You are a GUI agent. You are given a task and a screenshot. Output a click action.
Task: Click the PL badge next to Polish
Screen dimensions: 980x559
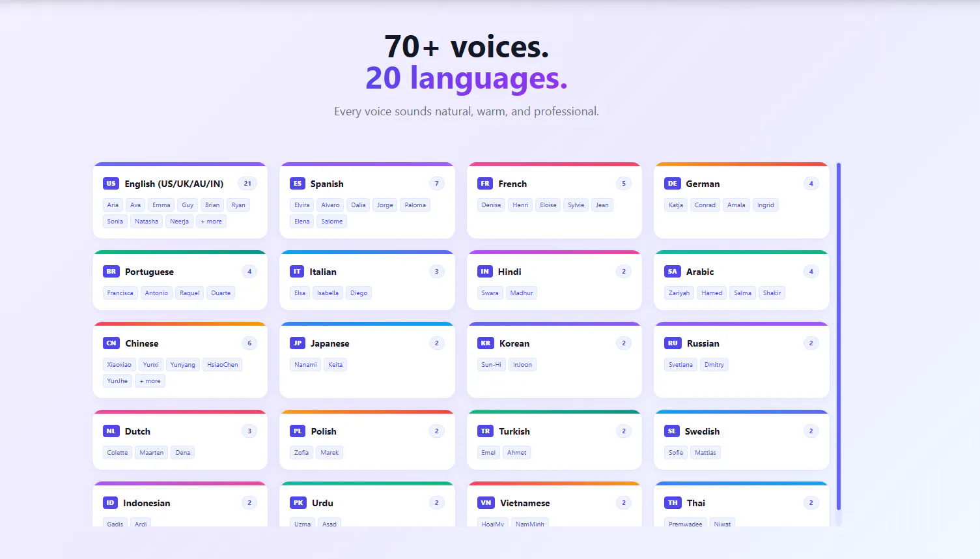click(x=298, y=431)
